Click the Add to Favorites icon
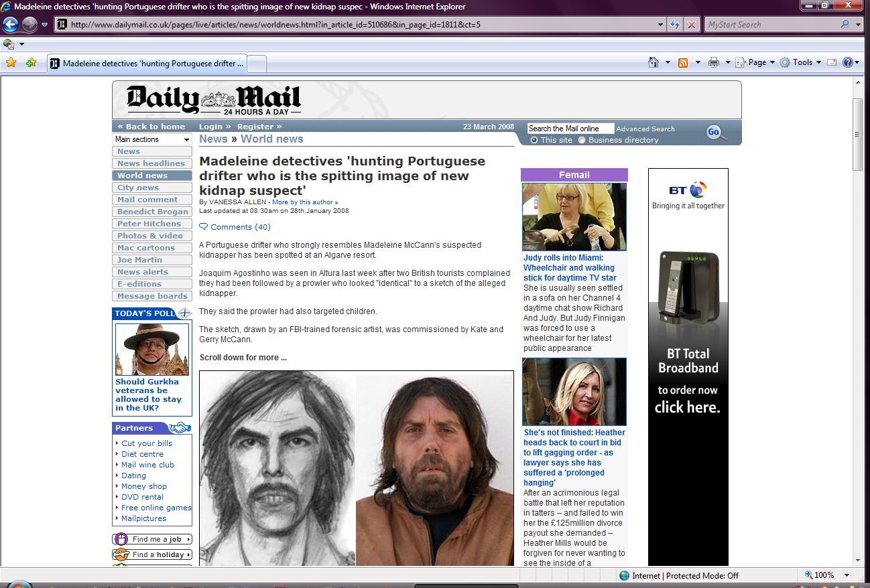This screenshot has width=870, height=588. 31,63
